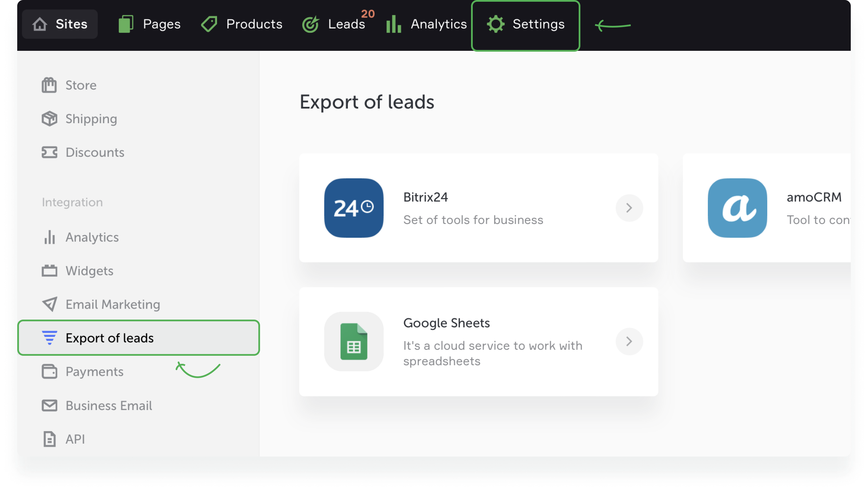
Task: Click the Store sidebar icon
Action: click(x=49, y=85)
